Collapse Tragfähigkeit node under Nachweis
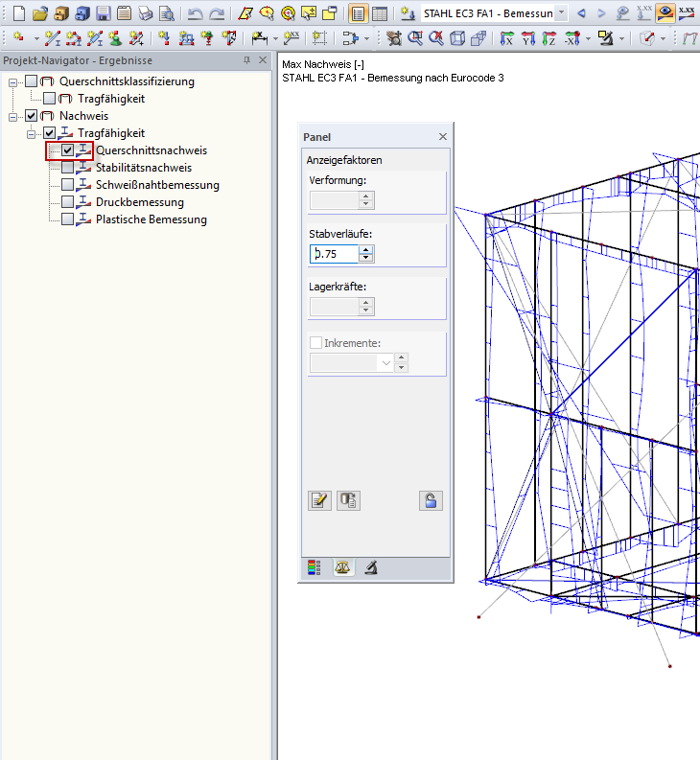The image size is (700, 760). click(31, 134)
